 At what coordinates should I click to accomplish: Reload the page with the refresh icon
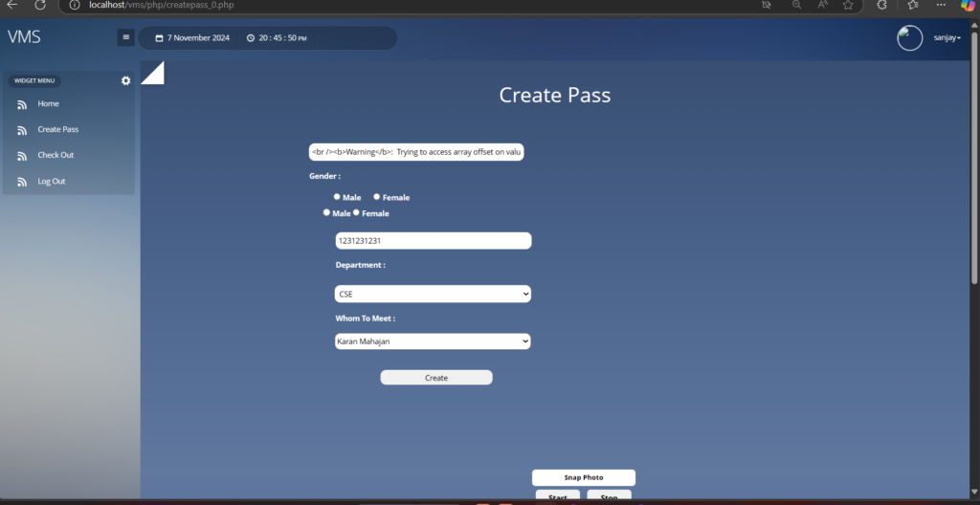pyautogui.click(x=40, y=5)
